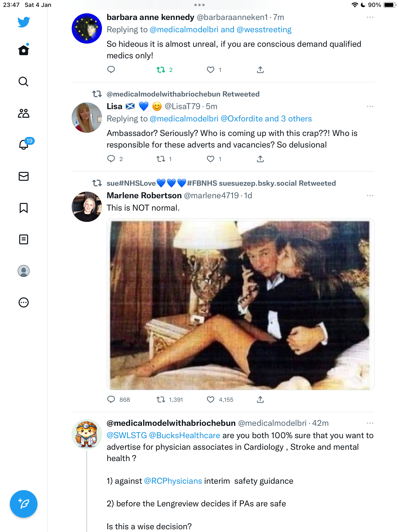Open the photo in Marlene Robertson's tweet

pos(240,304)
